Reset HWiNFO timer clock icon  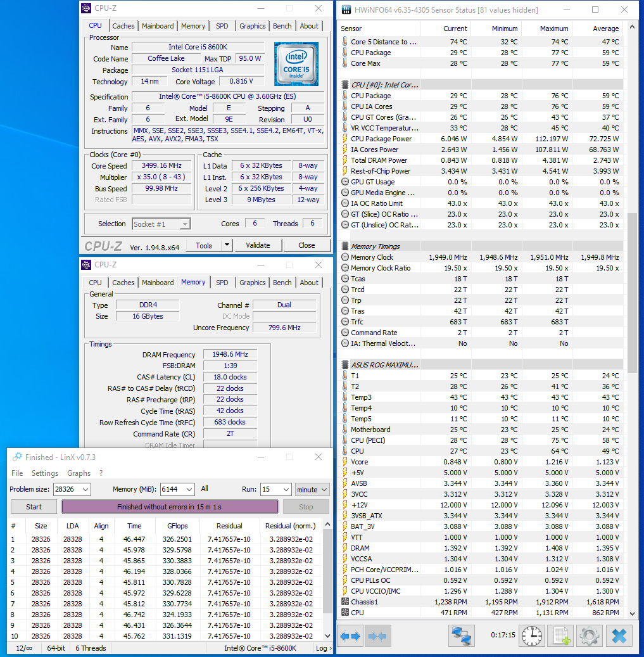click(532, 636)
